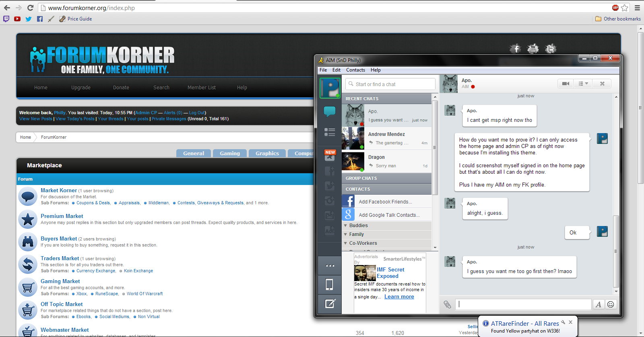
Task: Click the Adblock Plus icon in address bar
Action: tap(615, 8)
